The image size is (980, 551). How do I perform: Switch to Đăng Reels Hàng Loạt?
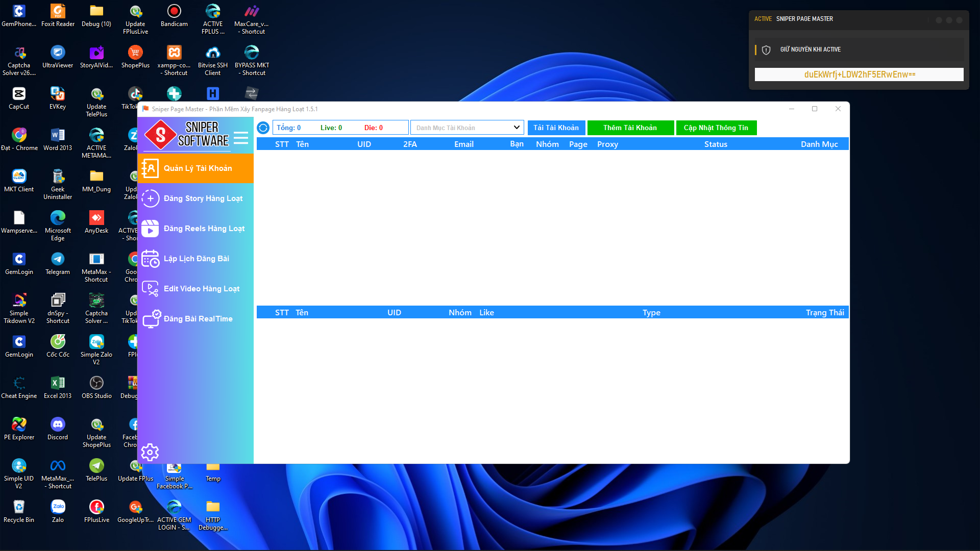coord(195,229)
